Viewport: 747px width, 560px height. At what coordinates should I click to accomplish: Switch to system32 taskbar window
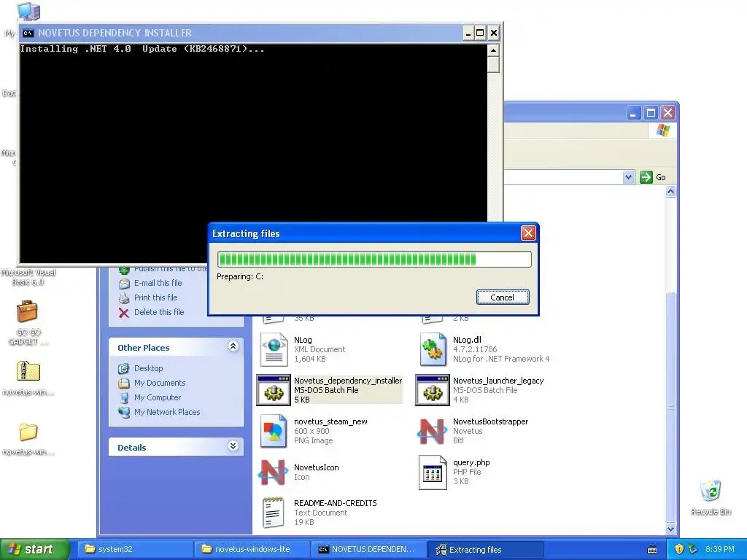(x=134, y=549)
